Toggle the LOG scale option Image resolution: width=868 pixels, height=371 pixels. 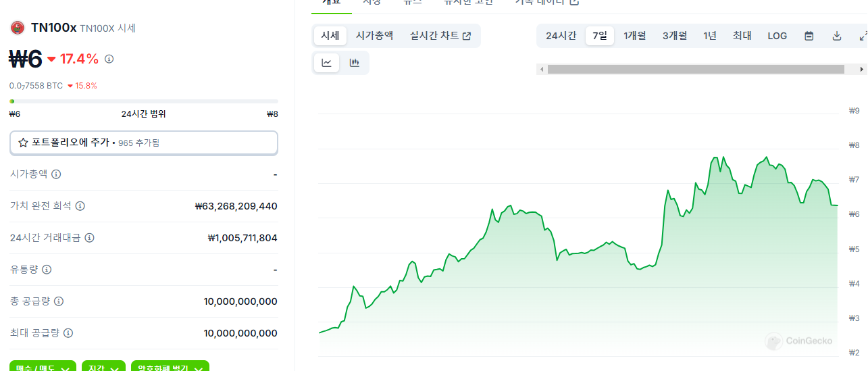(777, 36)
